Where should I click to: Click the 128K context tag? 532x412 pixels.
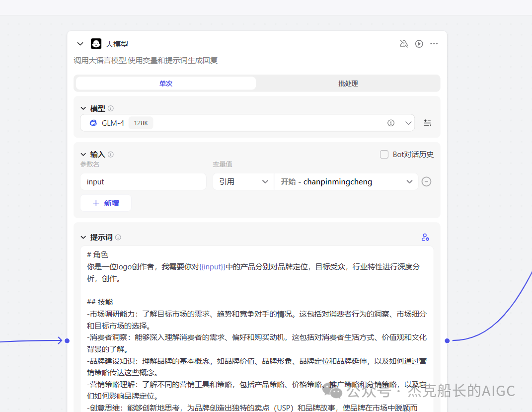[141, 123]
